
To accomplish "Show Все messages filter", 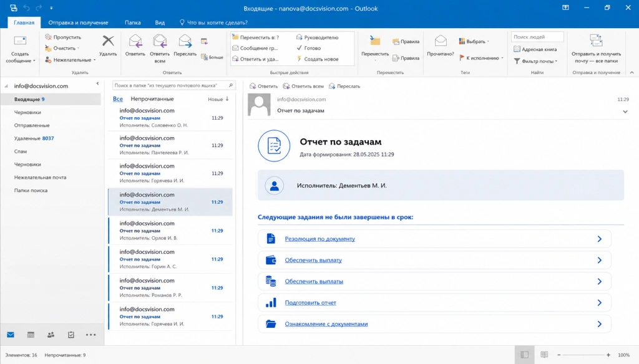I will point(118,99).
